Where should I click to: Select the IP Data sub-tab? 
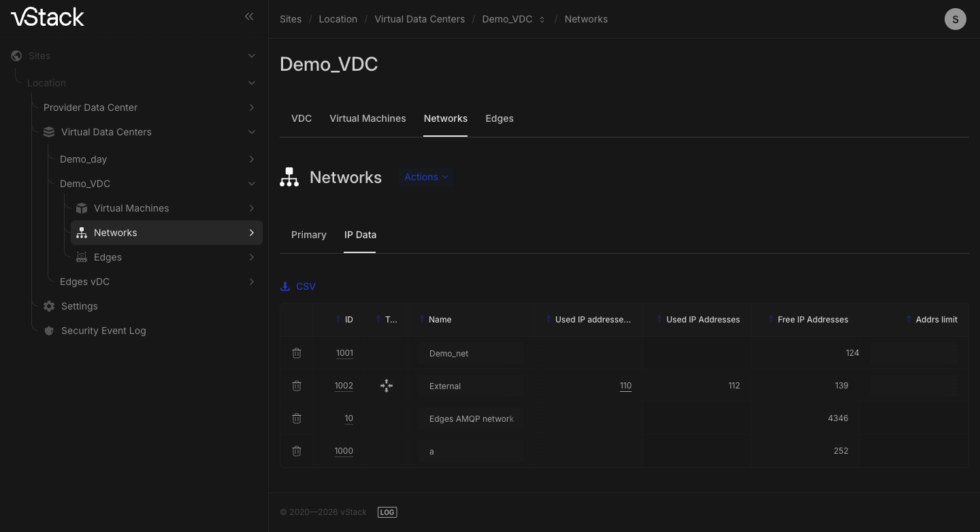360,235
